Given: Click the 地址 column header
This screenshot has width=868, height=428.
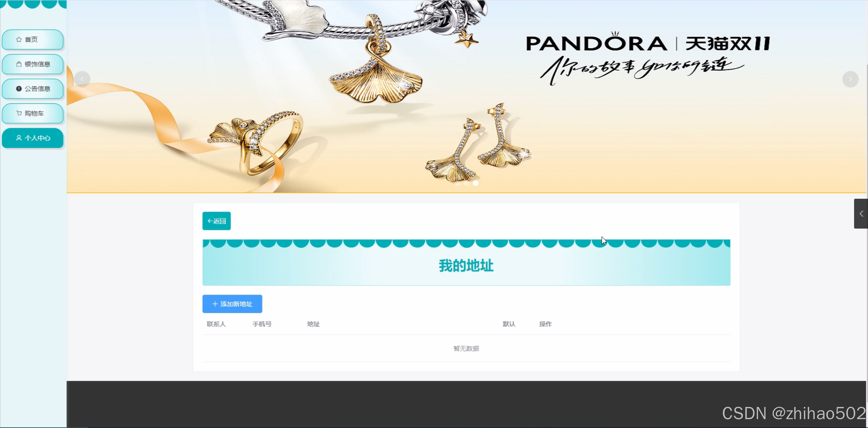Looking at the screenshot, I should (x=313, y=324).
